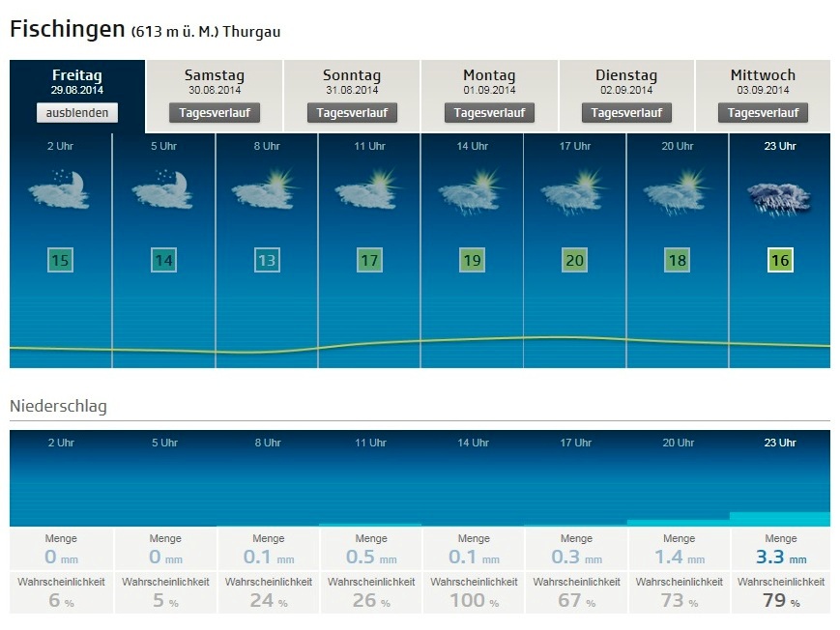This screenshot has height=630, width=840.
Task: Click the 0.3 mm Menge value
Action: 576,558
